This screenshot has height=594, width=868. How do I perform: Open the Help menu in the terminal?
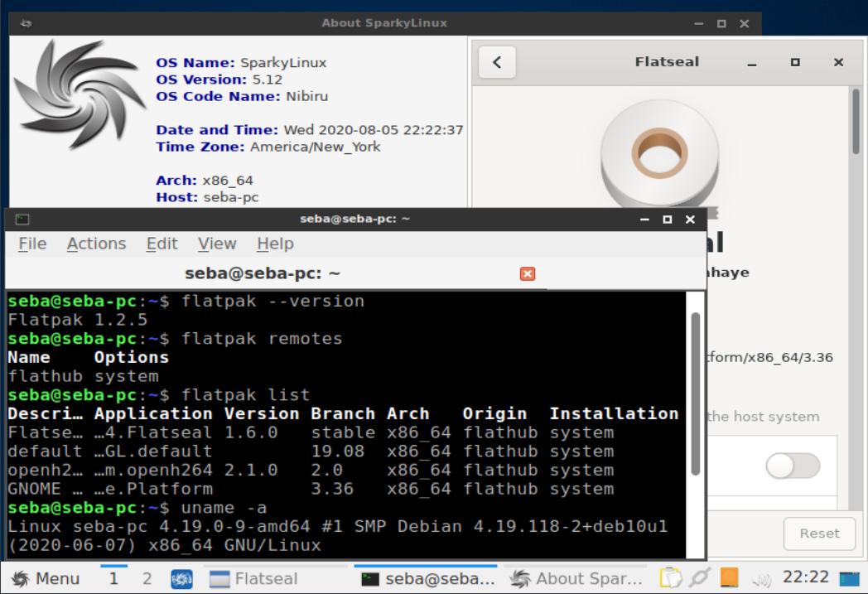pyautogui.click(x=275, y=244)
